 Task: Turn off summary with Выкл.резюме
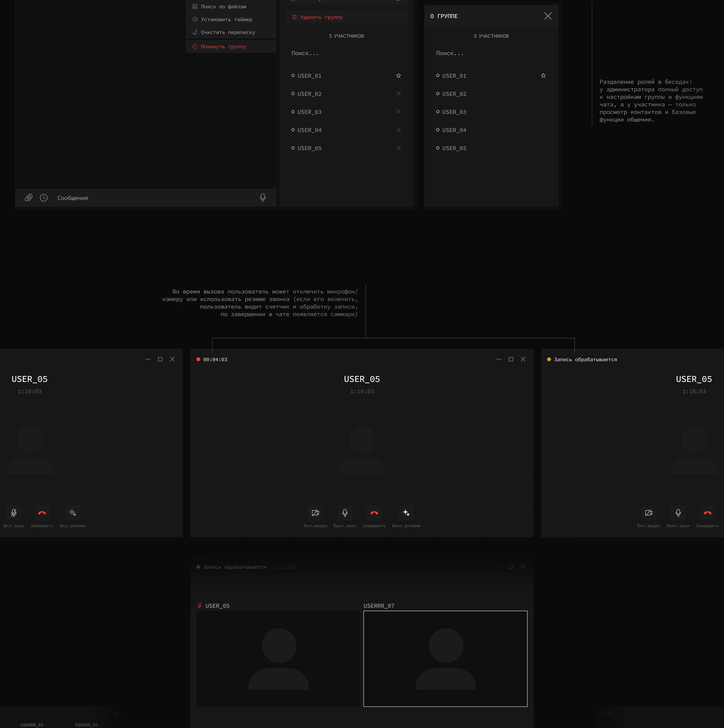(406, 513)
